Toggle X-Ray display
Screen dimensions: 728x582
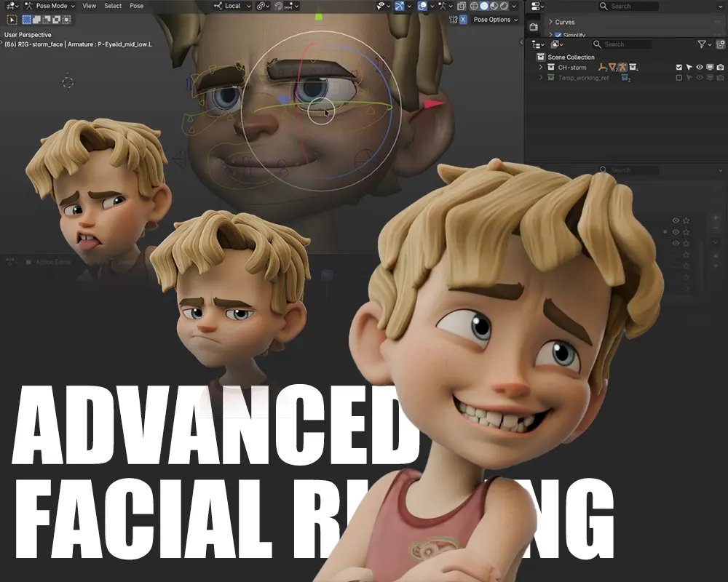[461, 6]
